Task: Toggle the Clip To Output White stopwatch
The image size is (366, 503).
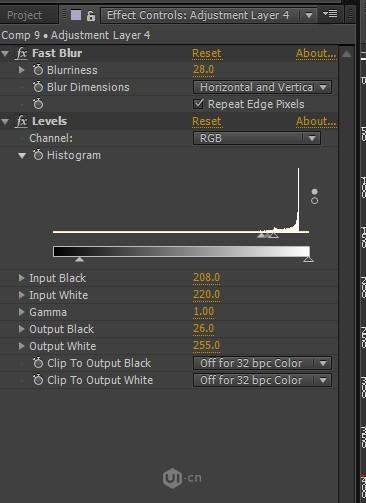Action: tap(38, 380)
